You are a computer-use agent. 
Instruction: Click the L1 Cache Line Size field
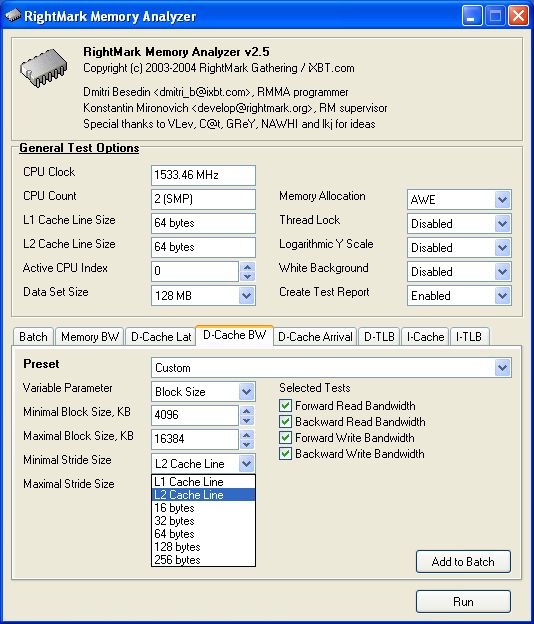coord(203,223)
